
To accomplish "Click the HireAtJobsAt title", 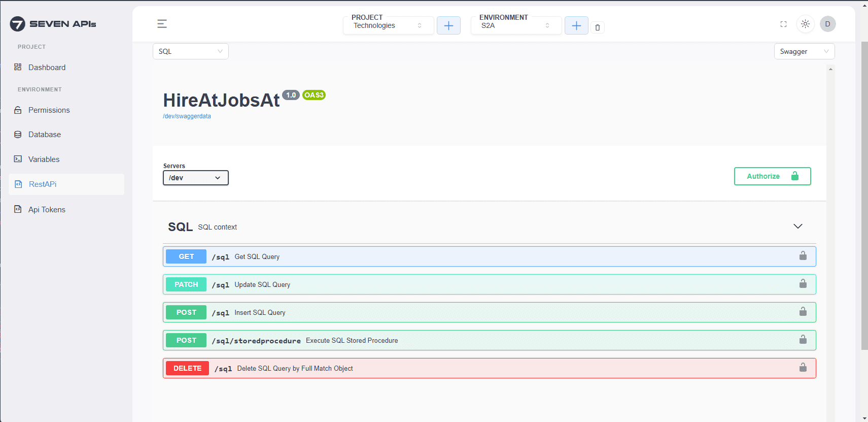I will pyautogui.click(x=221, y=101).
